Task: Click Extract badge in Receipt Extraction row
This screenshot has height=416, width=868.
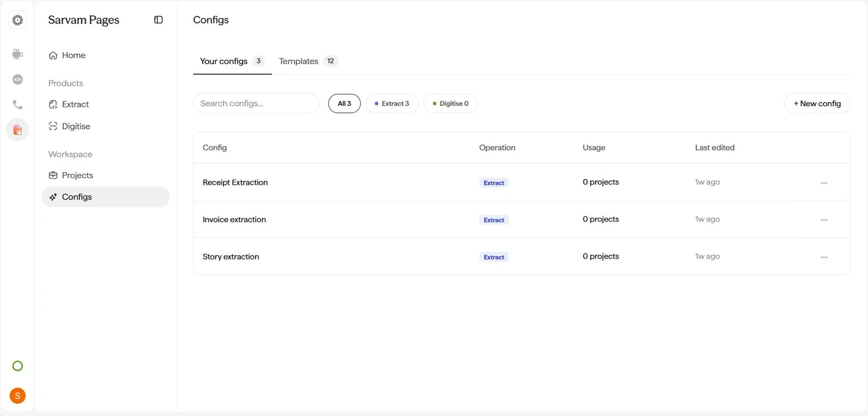Action: tap(494, 183)
